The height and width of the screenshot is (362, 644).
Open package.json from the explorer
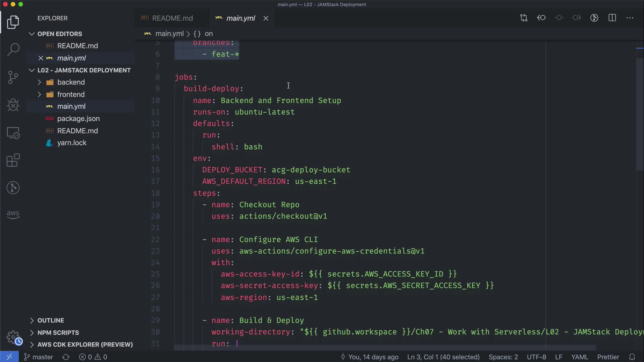tap(78, 119)
